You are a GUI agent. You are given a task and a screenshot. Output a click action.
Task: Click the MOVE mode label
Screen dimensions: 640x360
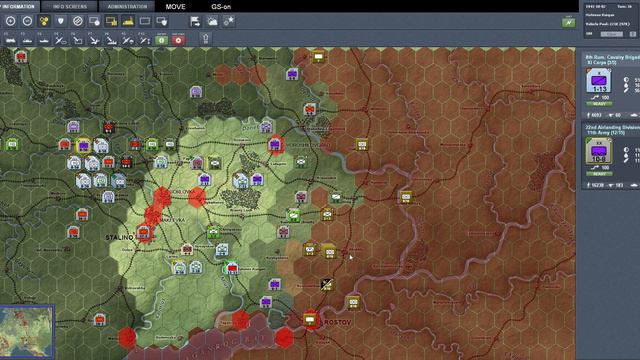176,7
